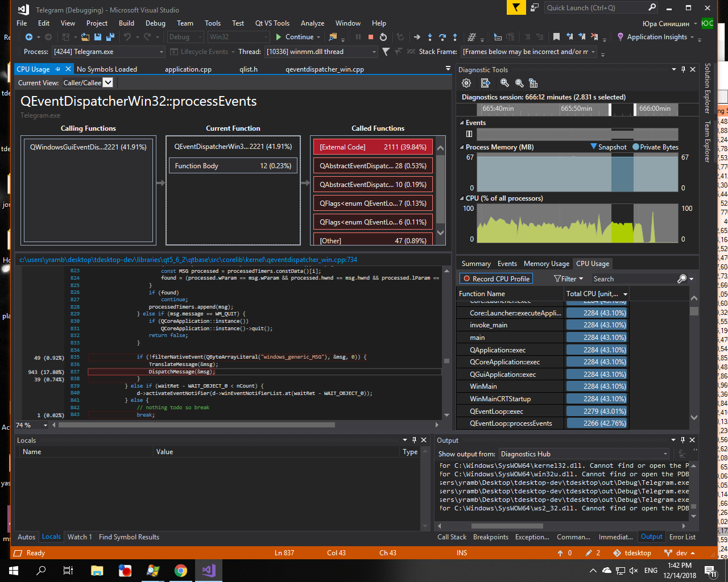
Task: Click the Step Into icon
Action: tap(430, 37)
